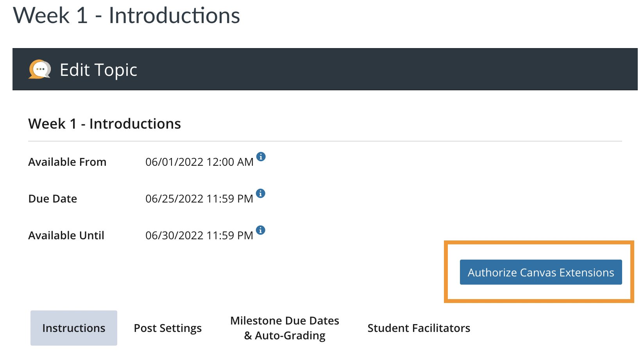Click the Edit Topic header text
644x355 pixels.
[98, 70]
